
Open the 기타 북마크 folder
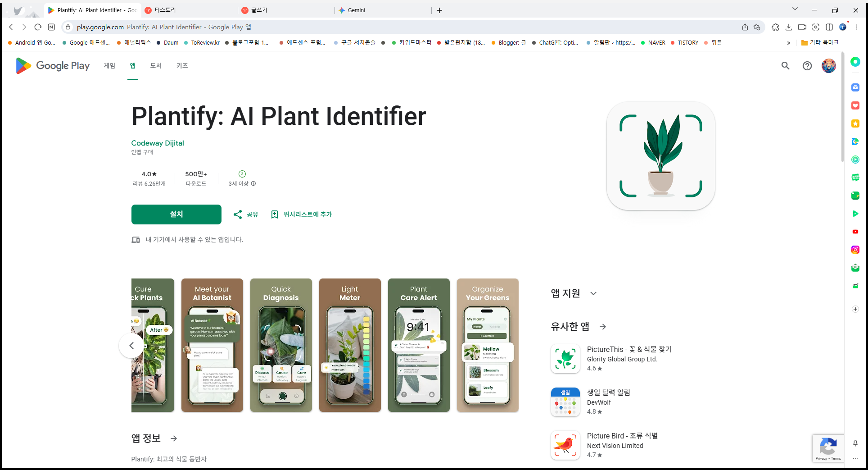click(x=820, y=43)
